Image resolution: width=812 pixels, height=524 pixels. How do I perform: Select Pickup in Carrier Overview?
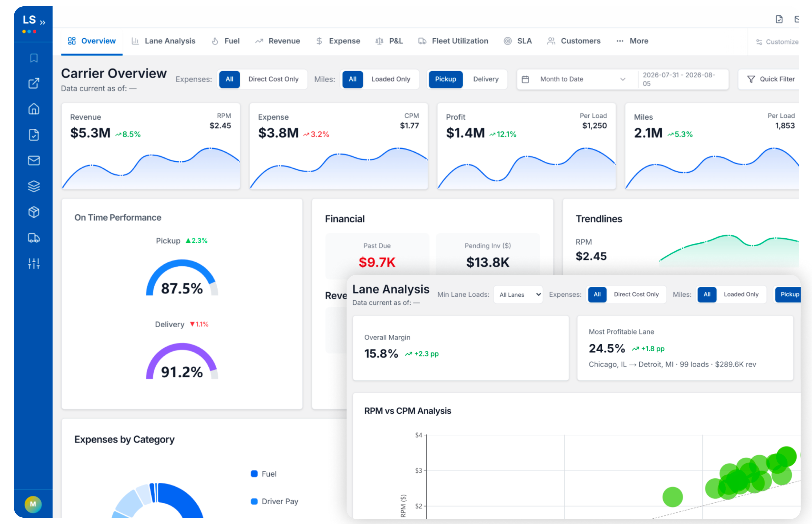tap(446, 79)
